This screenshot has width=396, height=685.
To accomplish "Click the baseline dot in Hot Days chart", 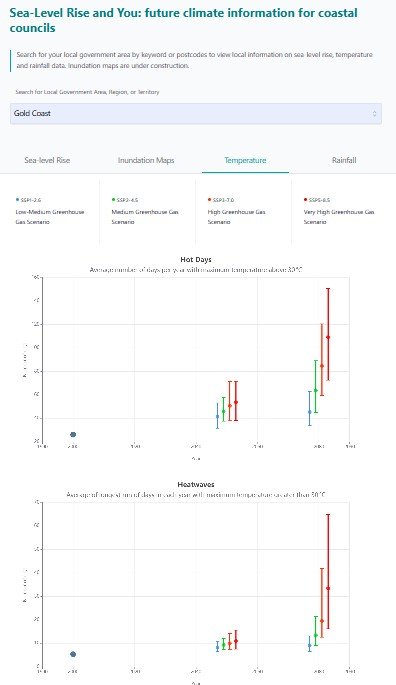I will (73, 434).
